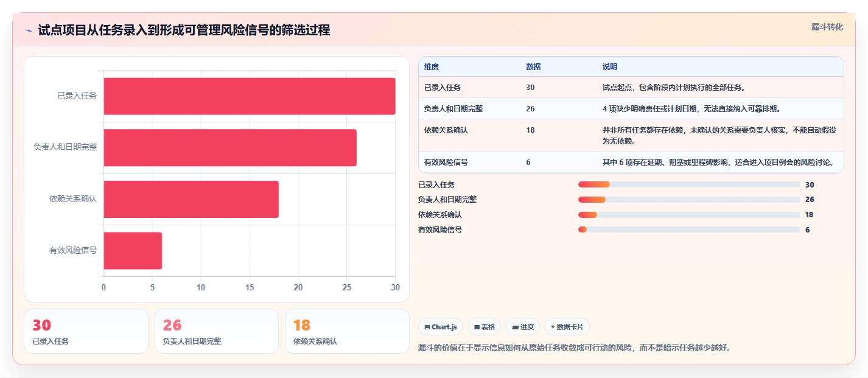
Task: Select the 进度 chip
Action: pos(523,327)
